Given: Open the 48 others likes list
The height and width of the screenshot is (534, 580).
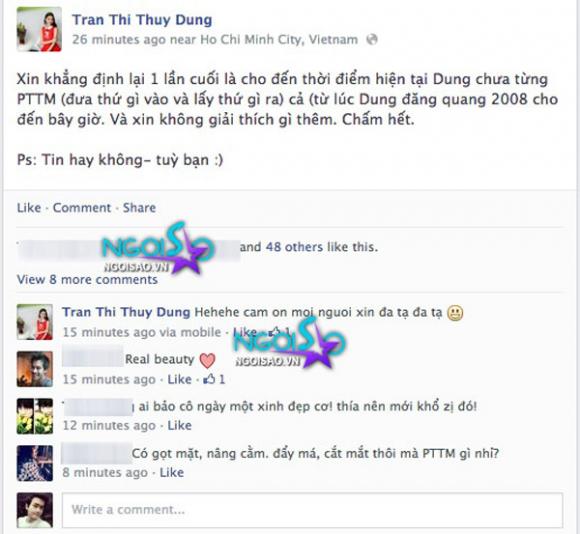Looking at the screenshot, I should pos(294,247).
